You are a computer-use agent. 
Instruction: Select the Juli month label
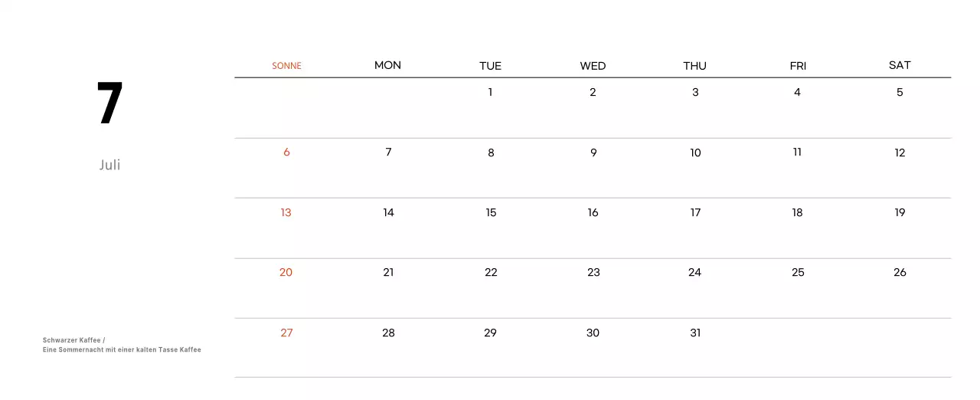(x=109, y=165)
